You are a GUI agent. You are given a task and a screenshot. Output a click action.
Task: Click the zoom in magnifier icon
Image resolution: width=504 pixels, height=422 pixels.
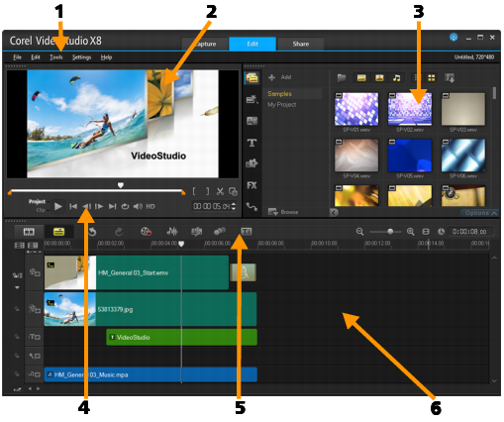pos(410,232)
